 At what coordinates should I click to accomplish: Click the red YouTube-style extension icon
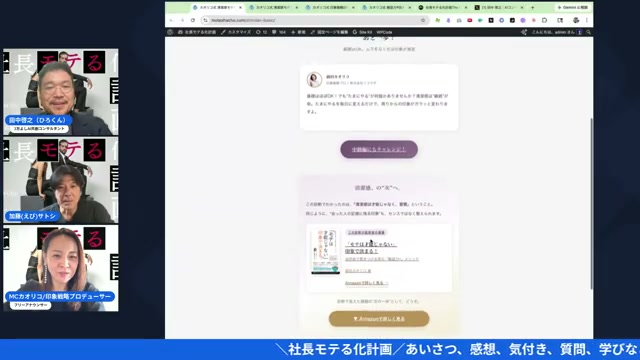470,20
